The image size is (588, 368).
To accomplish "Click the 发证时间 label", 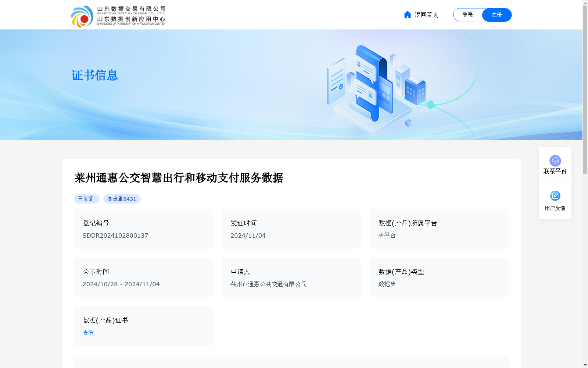I will coord(244,223).
